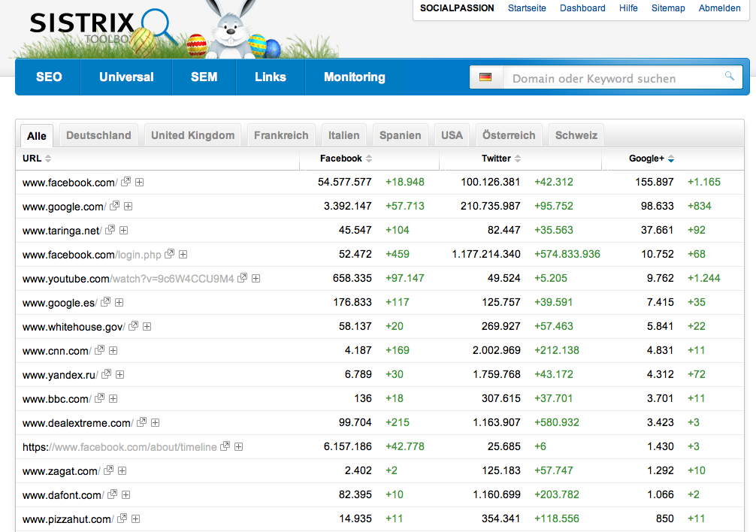Expand the www.bbc.com/ row plus icon
This screenshot has height=532, width=756.
pos(113,398)
